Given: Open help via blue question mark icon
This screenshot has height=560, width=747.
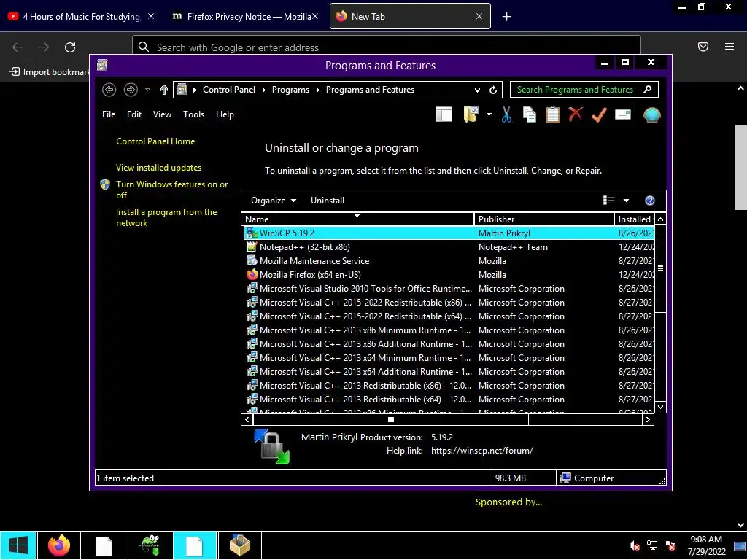Looking at the screenshot, I should (649, 201).
